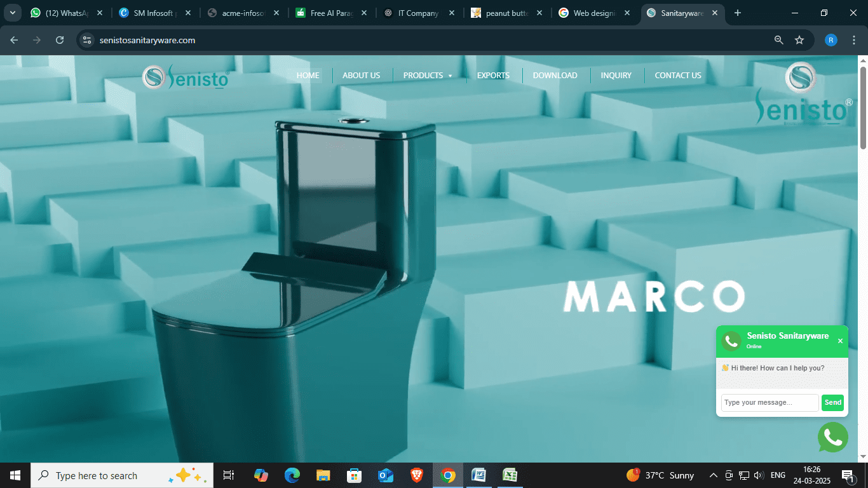Click the floating WhatsApp chat icon
Viewport: 868px width, 488px height.
[x=832, y=437]
